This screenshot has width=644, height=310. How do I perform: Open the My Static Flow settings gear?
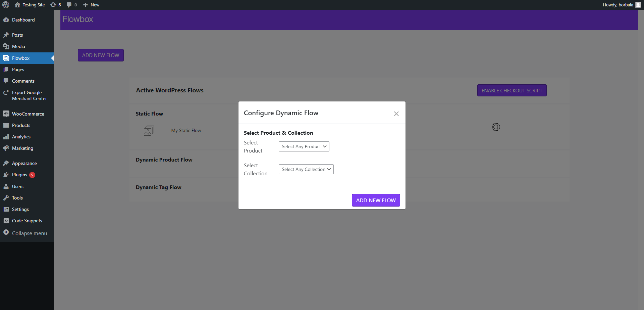click(x=496, y=127)
